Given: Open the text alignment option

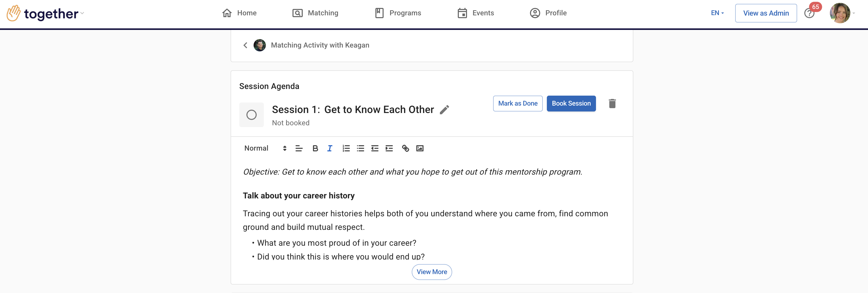Looking at the screenshot, I should 299,149.
